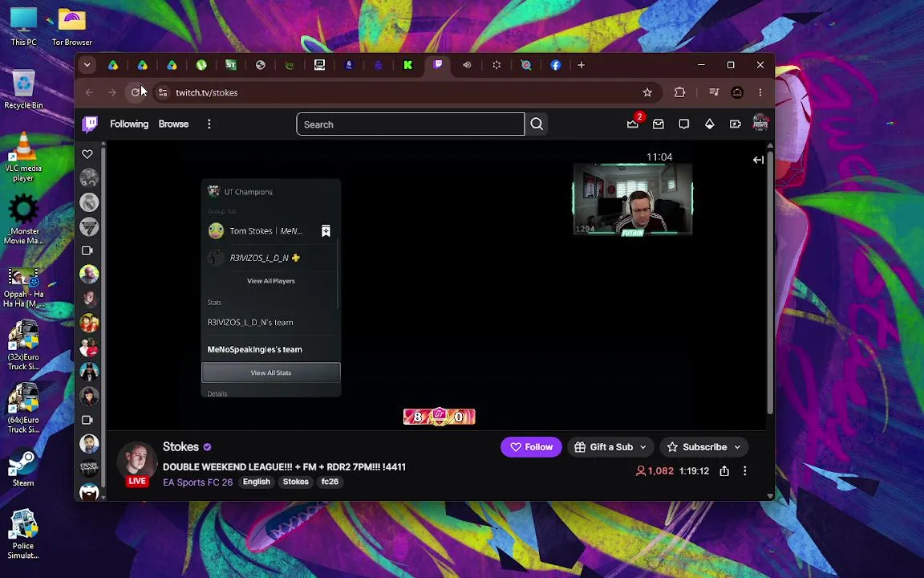Open Browse page on Twitch
The height and width of the screenshot is (578, 924).
click(173, 124)
